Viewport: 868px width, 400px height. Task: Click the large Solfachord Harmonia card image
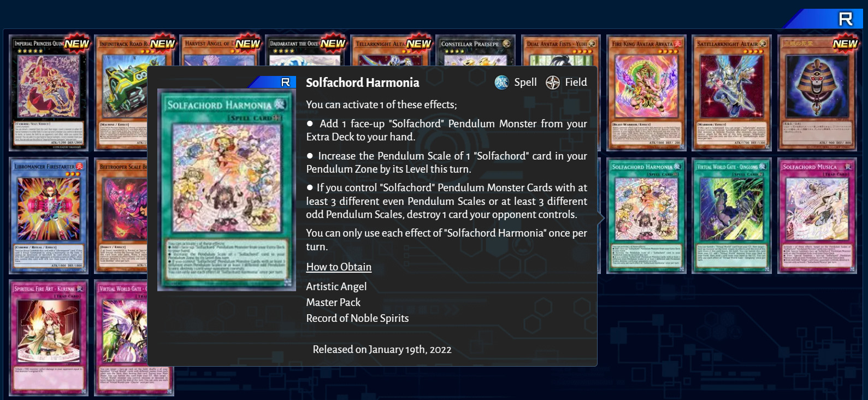point(227,190)
